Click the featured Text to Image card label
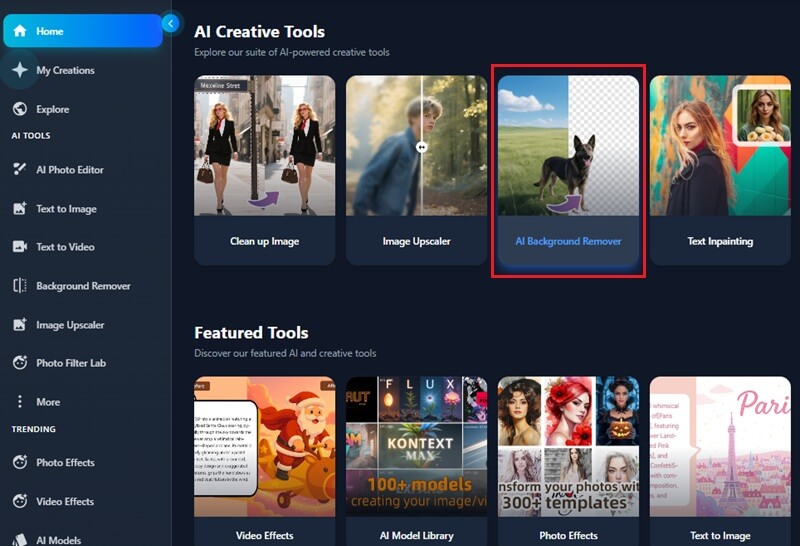This screenshot has height=546, width=800. pos(720,535)
